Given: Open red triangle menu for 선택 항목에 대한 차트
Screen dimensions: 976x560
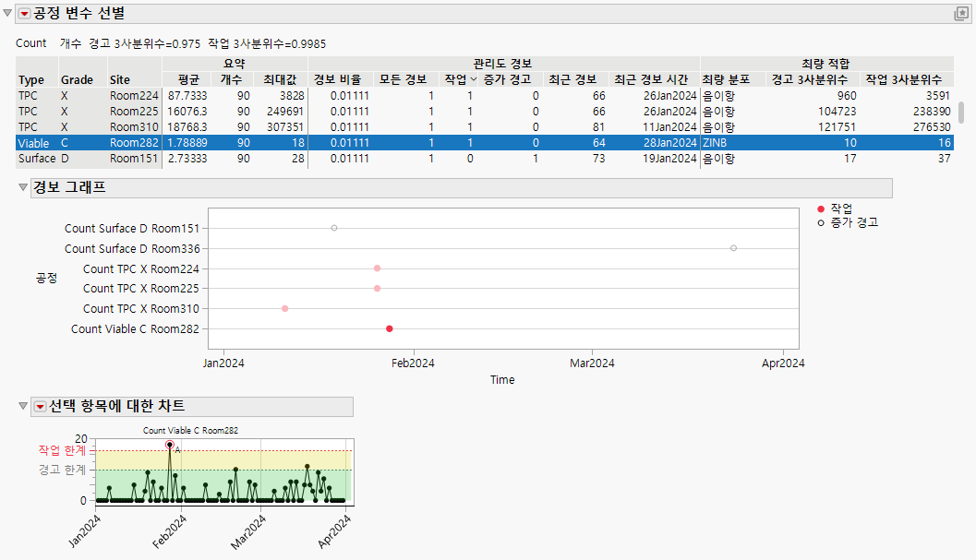Looking at the screenshot, I should click(40, 406).
